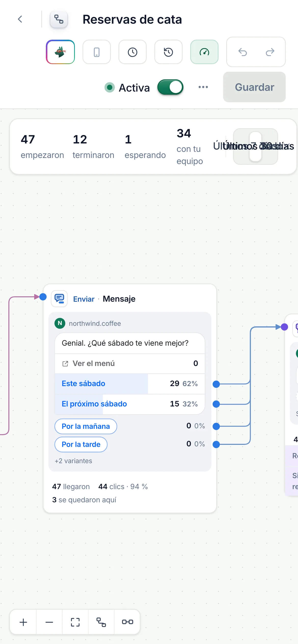Click the Enviar label on the node header
The width and height of the screenshot is (298, 644).
(x=84, y=299)
